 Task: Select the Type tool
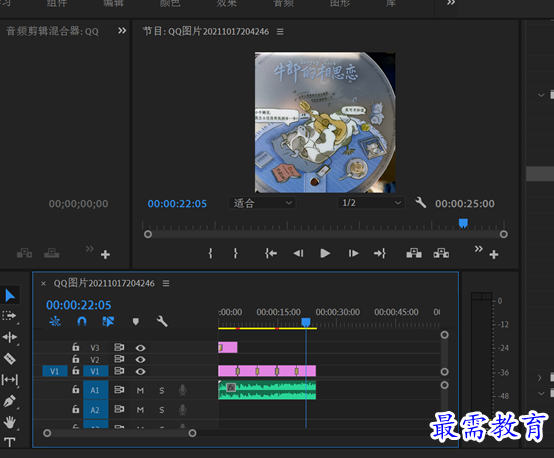[10, 442]
